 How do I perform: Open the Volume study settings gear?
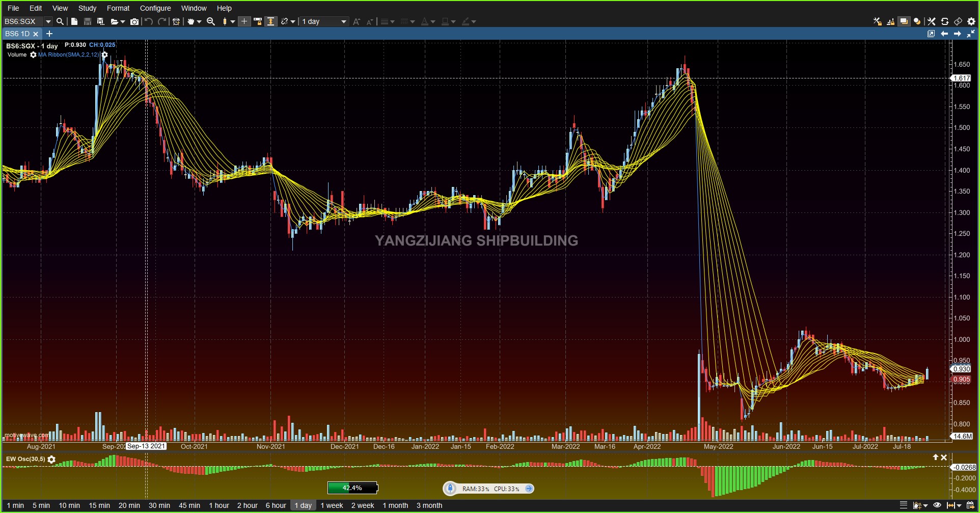(33, 55)
